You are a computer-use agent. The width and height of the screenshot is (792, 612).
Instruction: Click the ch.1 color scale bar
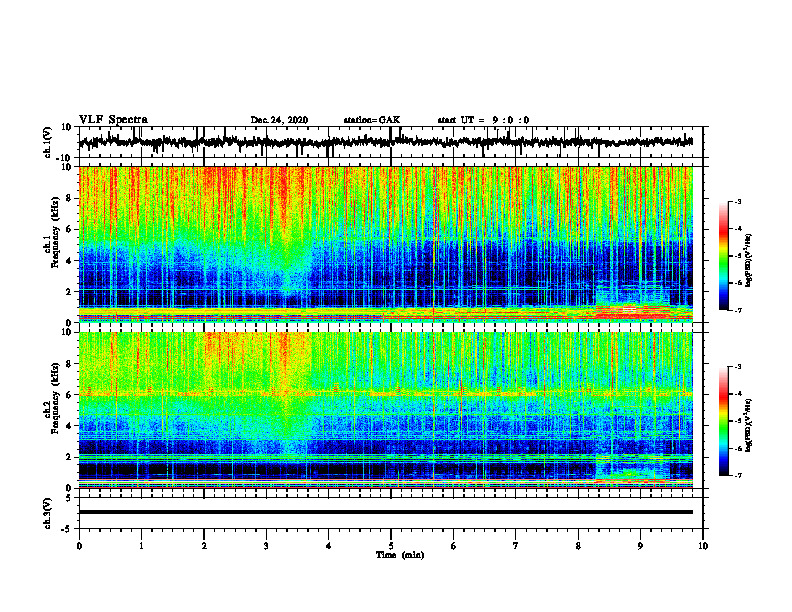click(723, 256)
